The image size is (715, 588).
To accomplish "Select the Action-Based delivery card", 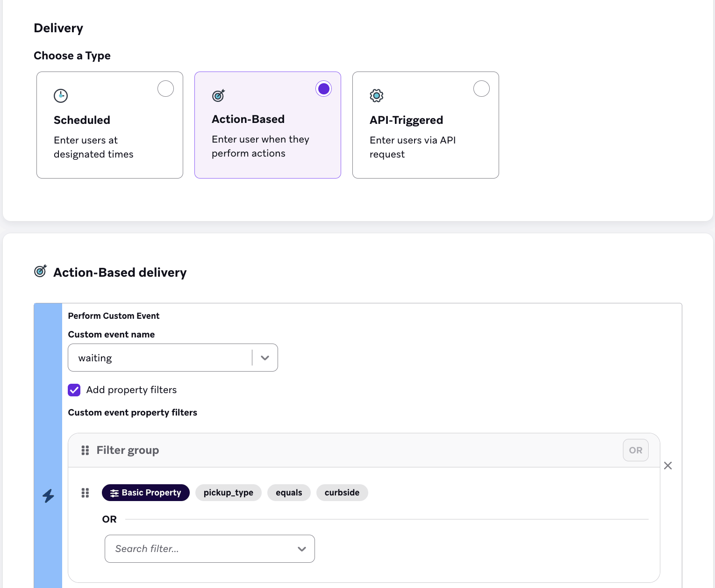I will 267,125.
